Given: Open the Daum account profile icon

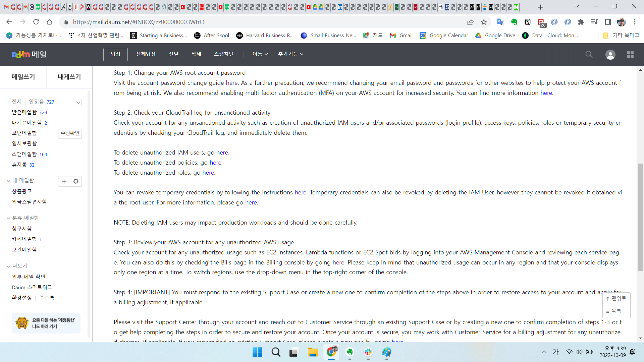Looking at the screenshot, I should [x=610, y=54].
